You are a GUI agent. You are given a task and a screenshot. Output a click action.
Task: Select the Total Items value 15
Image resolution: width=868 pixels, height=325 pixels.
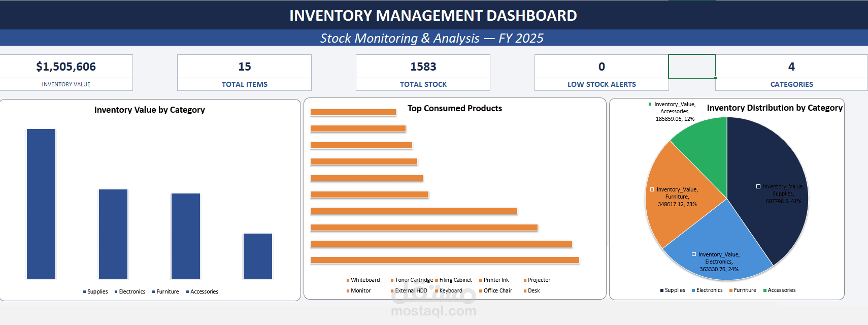click(244, 67)
